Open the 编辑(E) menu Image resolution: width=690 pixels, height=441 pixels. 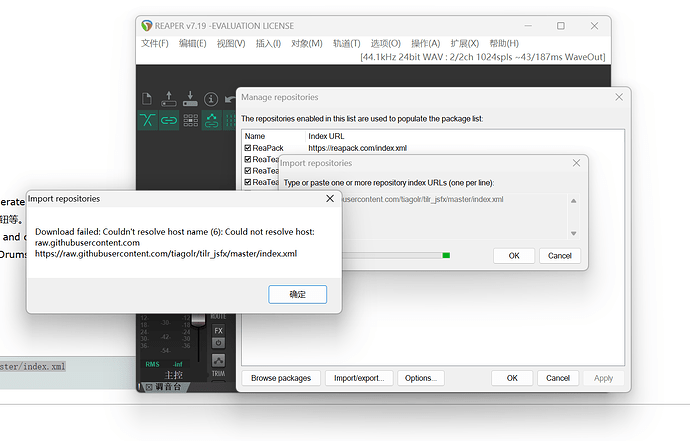193,43
